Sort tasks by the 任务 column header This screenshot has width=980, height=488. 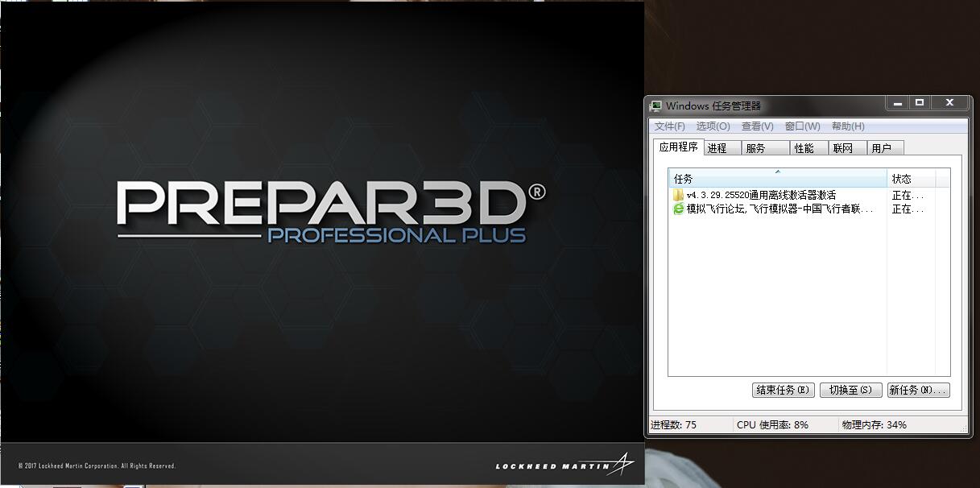(x=778, y=179)
